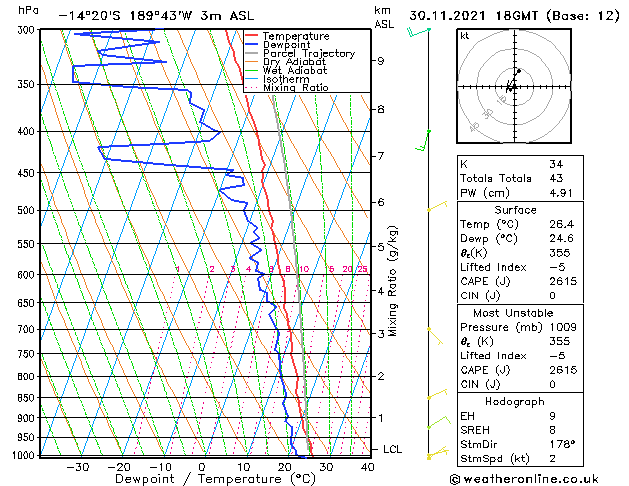Click the wind barb at 300 hPa
629x486 pixels.
click(x=419, y=32)
